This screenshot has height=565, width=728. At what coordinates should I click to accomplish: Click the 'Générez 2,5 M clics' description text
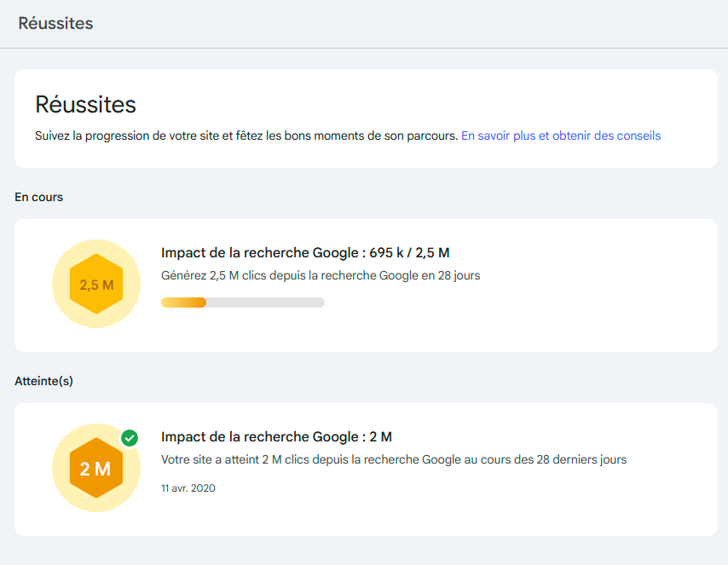coord(321,275)
